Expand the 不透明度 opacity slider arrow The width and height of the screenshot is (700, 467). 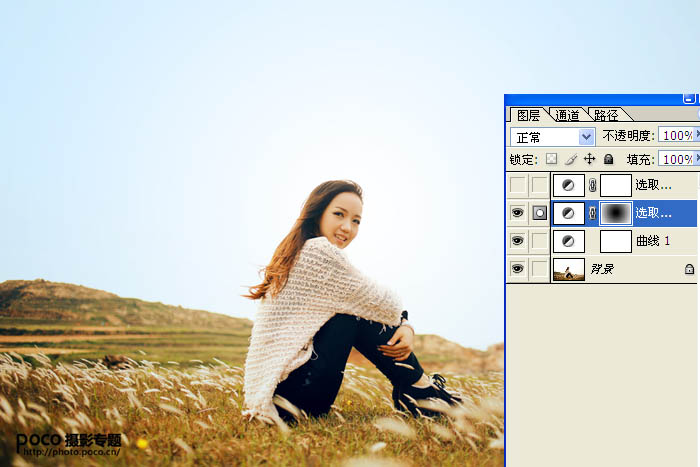click(x=697, y=134)
